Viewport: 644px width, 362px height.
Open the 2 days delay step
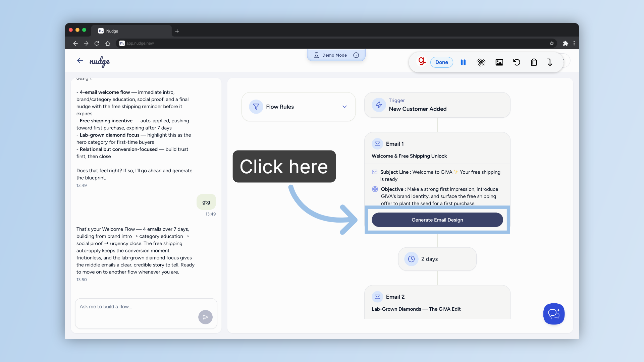coord(437,259)
